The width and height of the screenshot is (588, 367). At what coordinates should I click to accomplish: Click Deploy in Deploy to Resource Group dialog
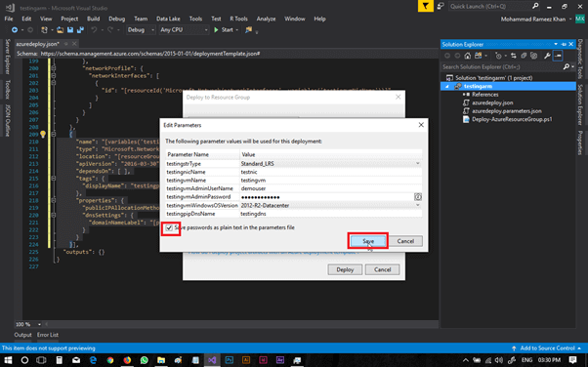[345, 269]
